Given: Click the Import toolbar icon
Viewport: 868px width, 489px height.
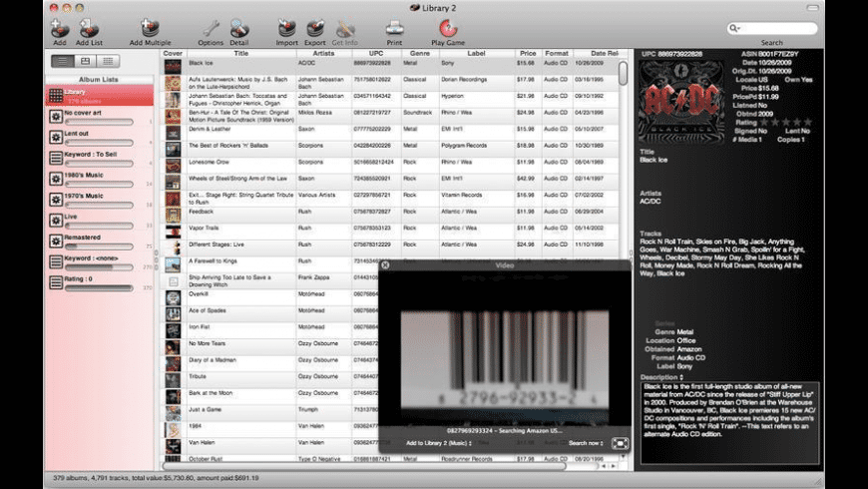Looking at the screenshot, I should [x=287, y=28].
